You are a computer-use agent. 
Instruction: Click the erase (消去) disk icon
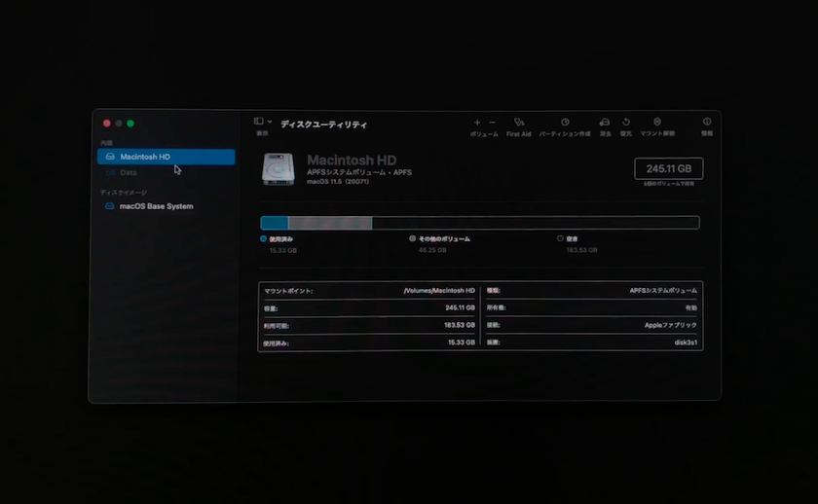[605, 122]
